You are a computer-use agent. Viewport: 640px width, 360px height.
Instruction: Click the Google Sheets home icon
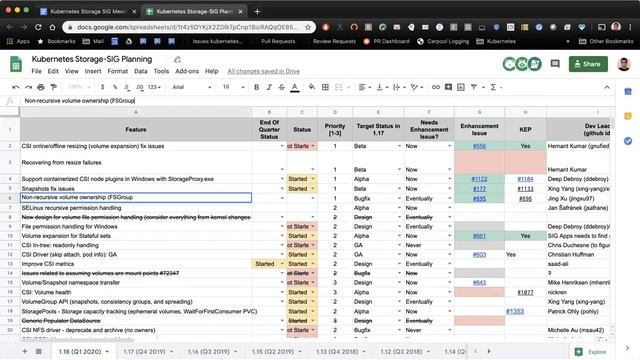click(x=16, y=64)
